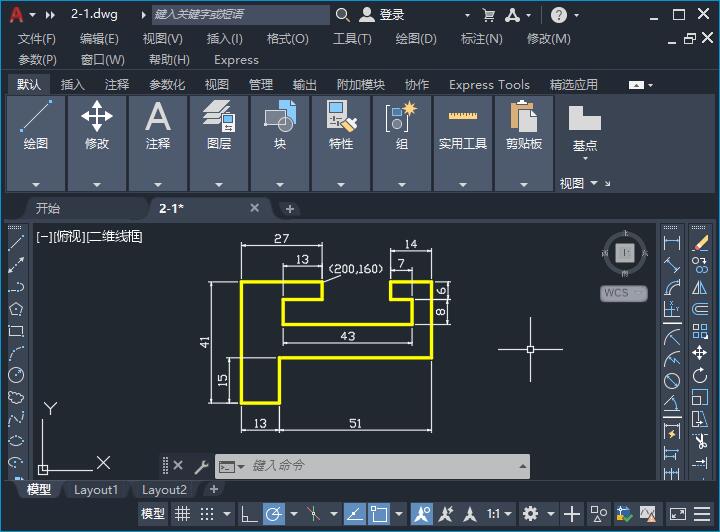Screen dimensions: 720x532
Task: Open the 1:1 annotation scale dropdown
Action: (x=499, y=514)
